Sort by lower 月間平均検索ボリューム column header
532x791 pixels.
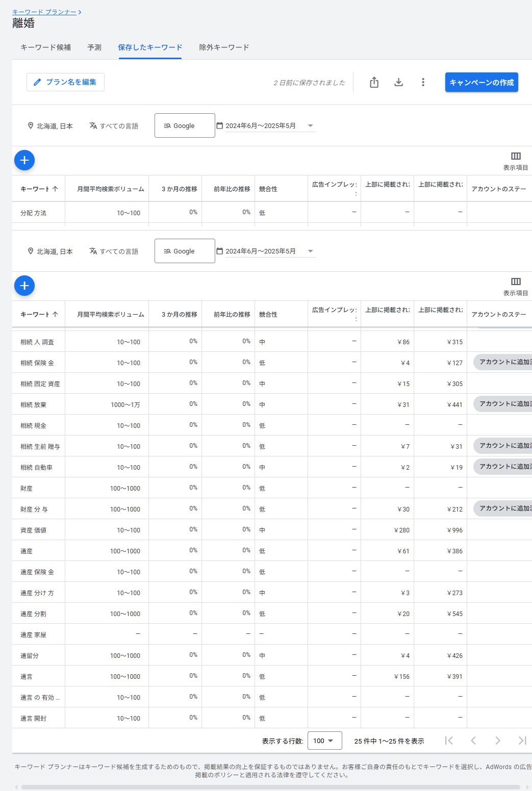click(111, 314)
